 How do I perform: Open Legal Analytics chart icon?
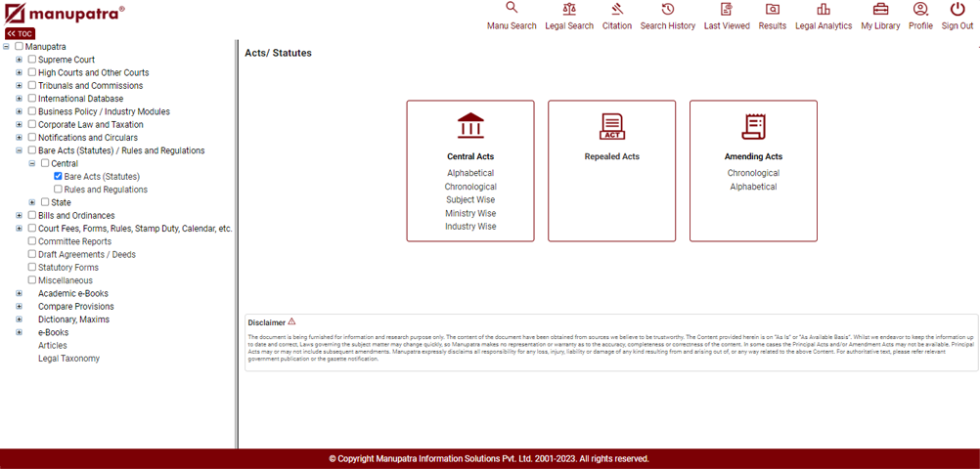[823, 9]
